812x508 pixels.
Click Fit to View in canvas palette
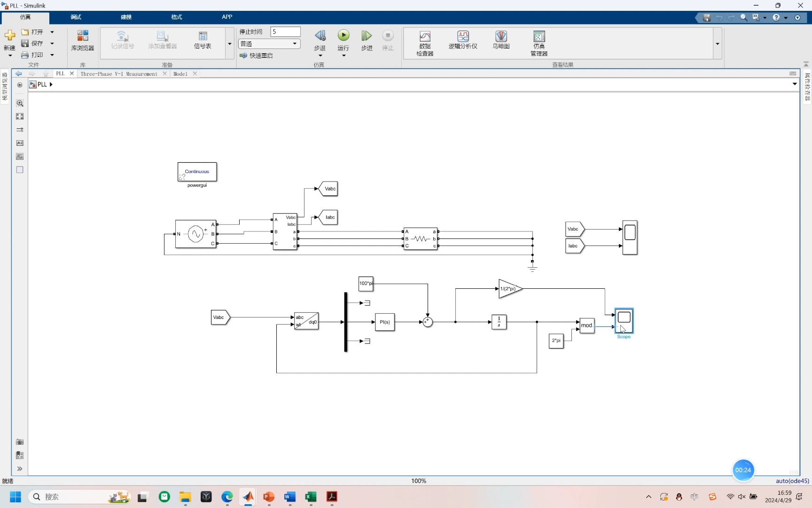tap(20, 116)
